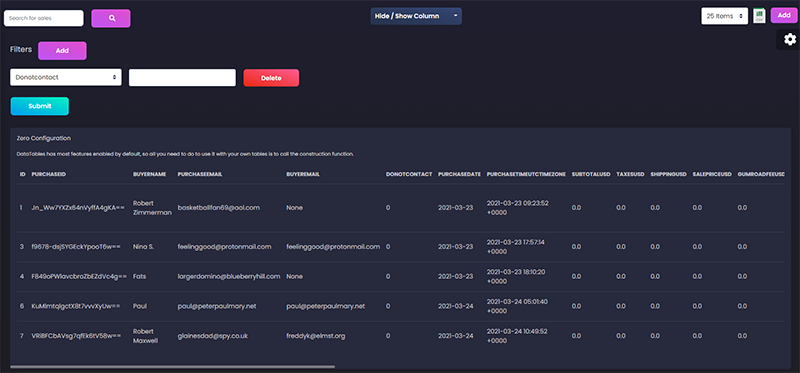The image size is (800, 373).
Task: Click ID 7 in last row
Action: point(21,336)
